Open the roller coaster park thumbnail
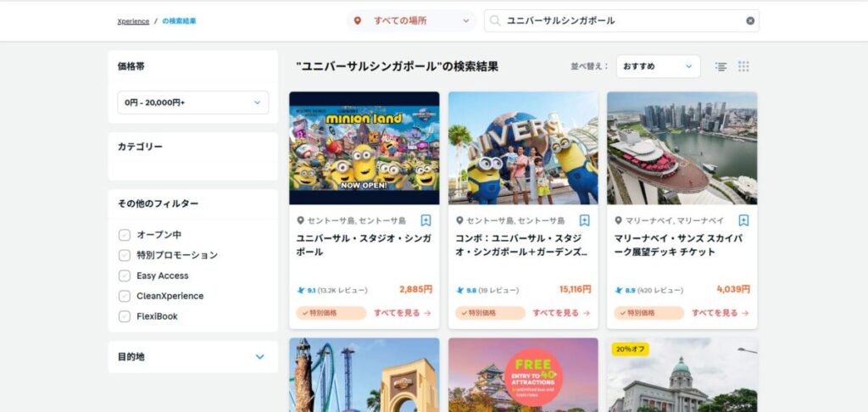868x412 pixels. click(x=364, y=375)
